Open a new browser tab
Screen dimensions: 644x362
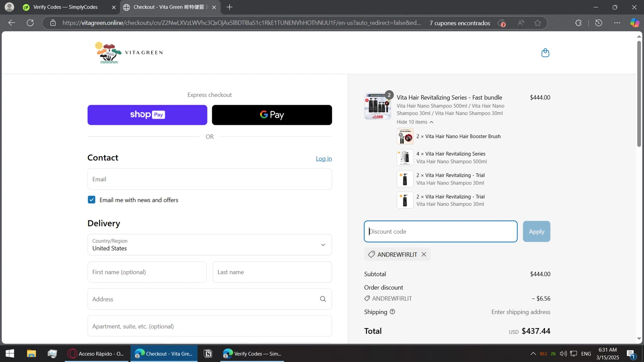pos(230,7)
